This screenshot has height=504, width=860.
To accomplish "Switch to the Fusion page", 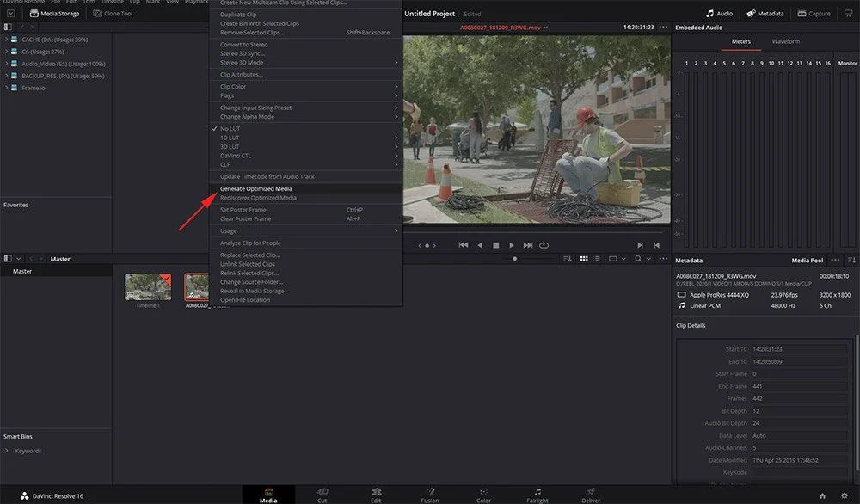I will pos(430,493).
